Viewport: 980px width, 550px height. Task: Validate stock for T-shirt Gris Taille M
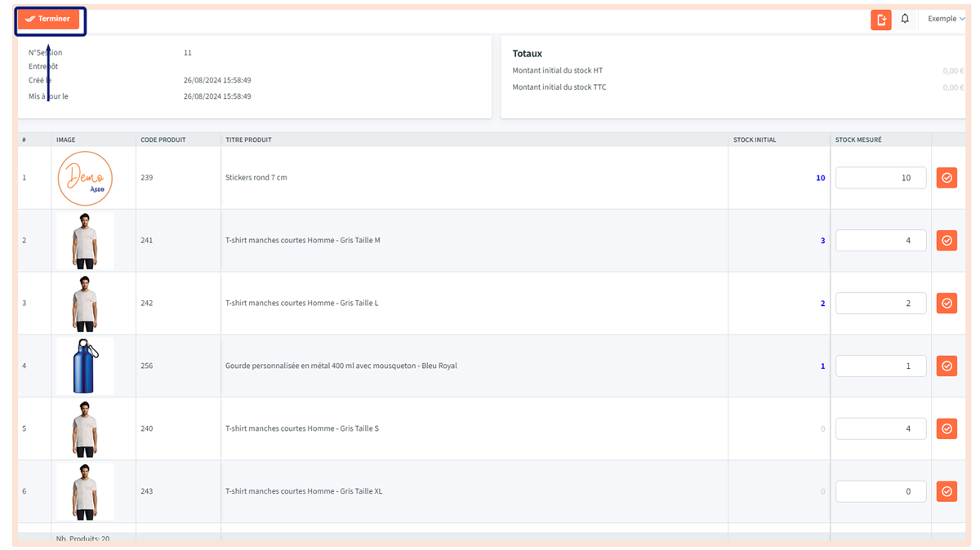coord(947,241)
